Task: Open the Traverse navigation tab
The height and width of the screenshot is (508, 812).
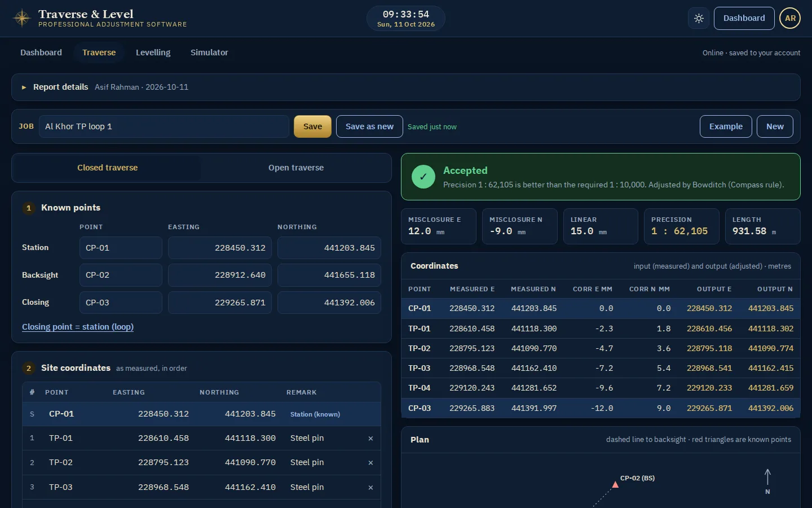Action: tap(99, 52)
